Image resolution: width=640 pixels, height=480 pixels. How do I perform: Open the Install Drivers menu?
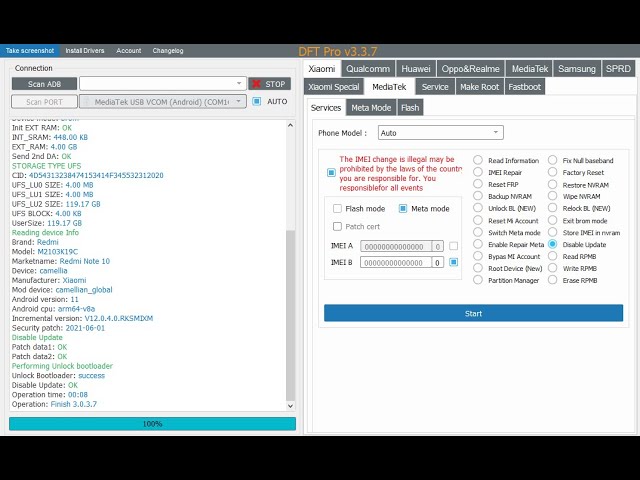coord(85,50)
